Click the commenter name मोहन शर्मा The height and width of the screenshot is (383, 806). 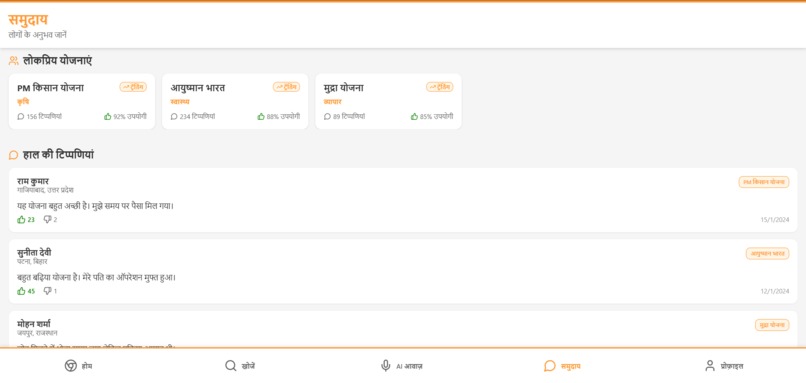[33, 324]
